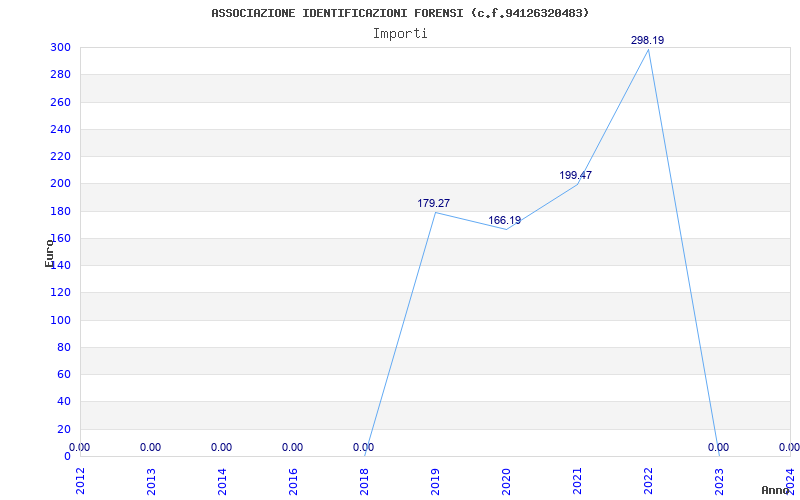Click the 60 y-axis tick label
Screen dimensions: 800x500
coord(64,374)
